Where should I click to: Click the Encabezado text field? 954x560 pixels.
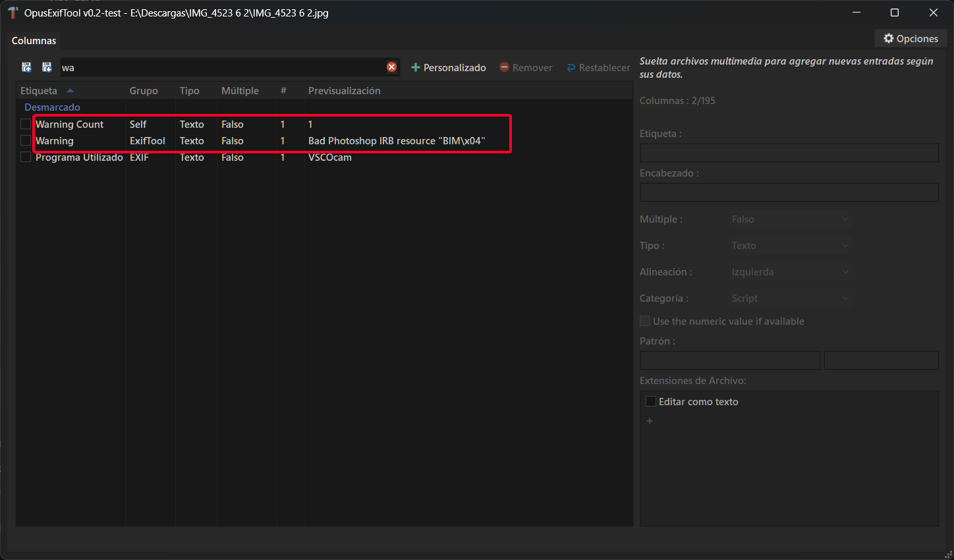click(789, 192)
